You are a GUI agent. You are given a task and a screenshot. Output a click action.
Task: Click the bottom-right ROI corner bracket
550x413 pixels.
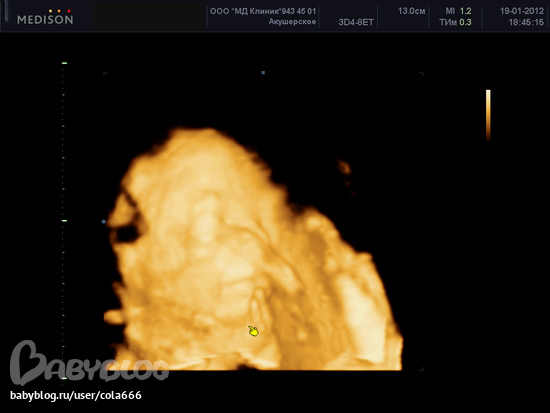coord(422,369)
